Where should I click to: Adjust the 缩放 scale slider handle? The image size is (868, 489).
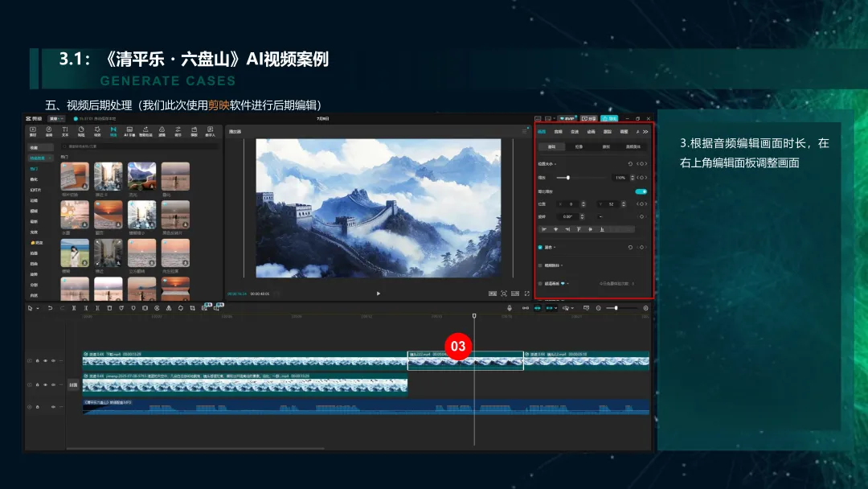[x=568, y=178]
